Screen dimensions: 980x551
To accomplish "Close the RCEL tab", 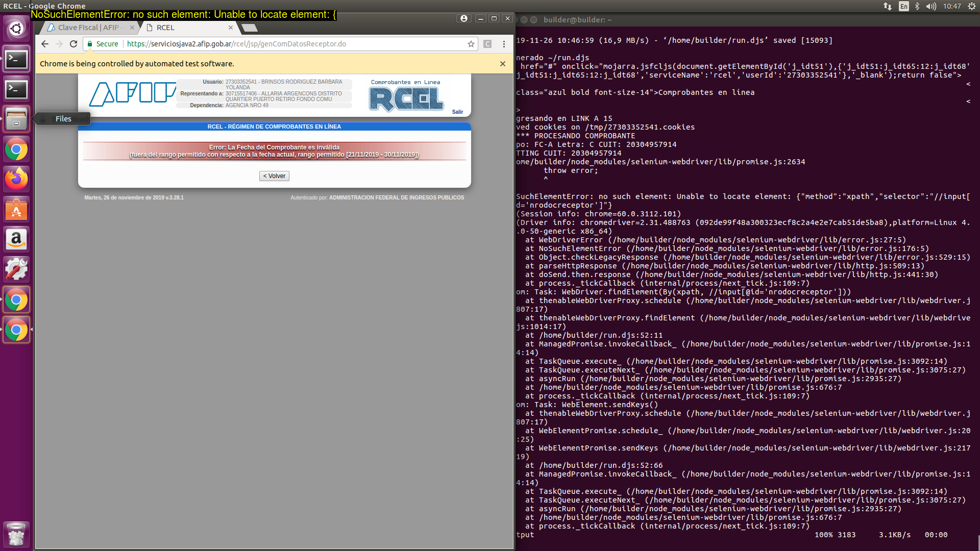I will tap(231, 28).
